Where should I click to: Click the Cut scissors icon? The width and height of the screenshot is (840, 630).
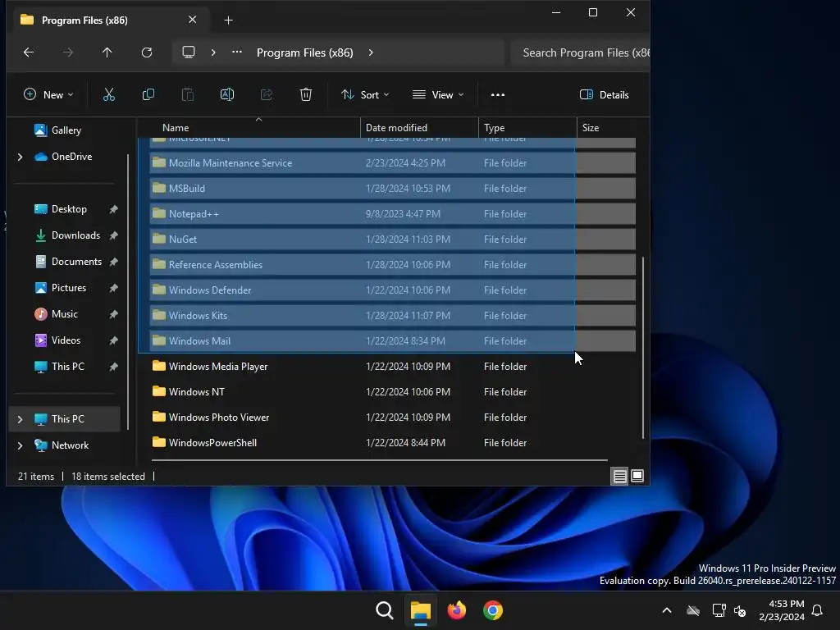point(109,95)
